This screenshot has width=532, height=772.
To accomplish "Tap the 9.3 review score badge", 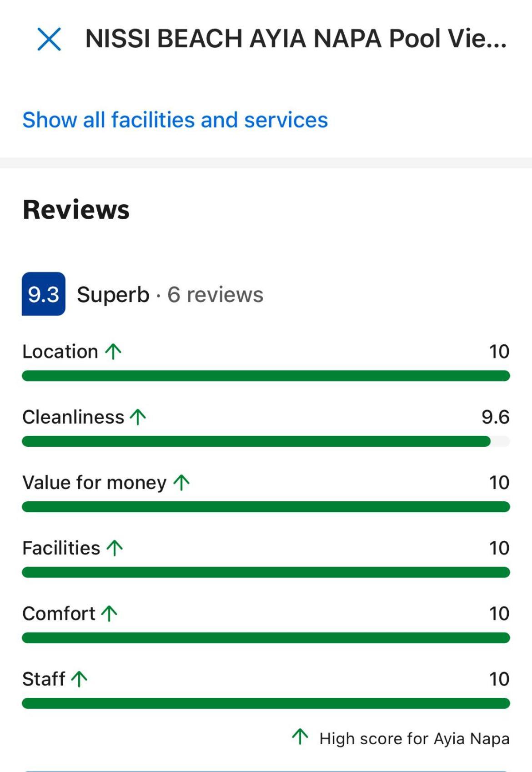I will [44, 294].
